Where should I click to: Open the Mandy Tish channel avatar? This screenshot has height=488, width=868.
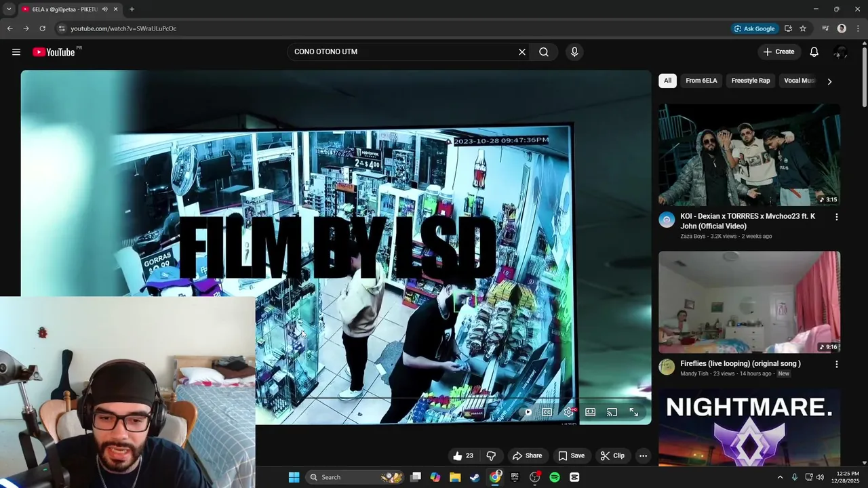(667, 367)
